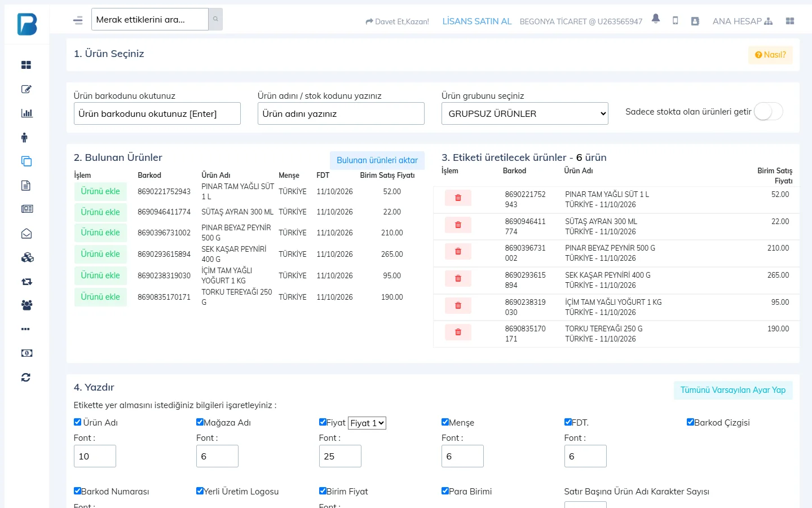812x508 pixels.
Task: Click the Ürün Adı font size field
Action: [x=95, y=456]
